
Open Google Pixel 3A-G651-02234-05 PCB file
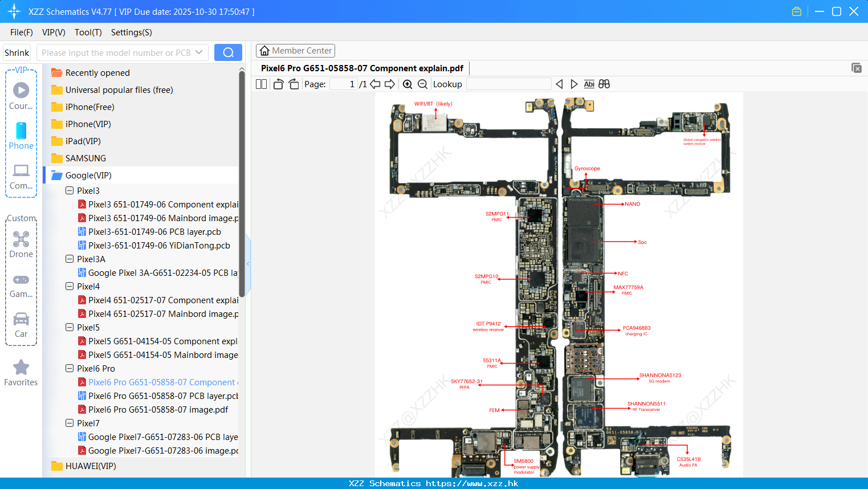pos(158,272)
